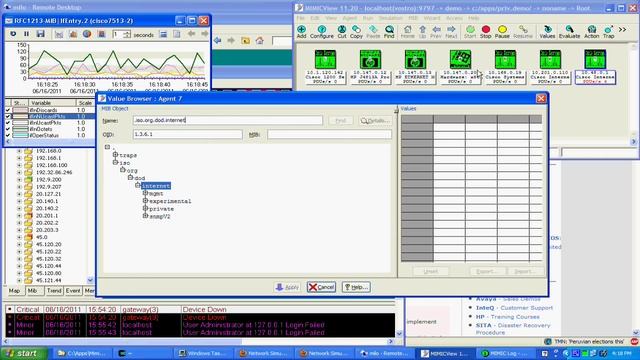Click the bar chart icon in trend toolbar
Viewport: 640px width, 360px height.
point(73,35)
